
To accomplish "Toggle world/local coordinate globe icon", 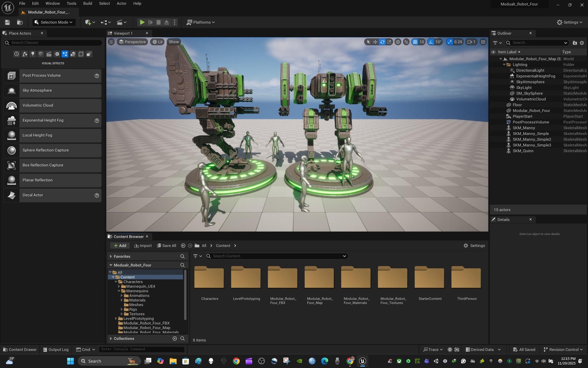I will click(397, 42).
